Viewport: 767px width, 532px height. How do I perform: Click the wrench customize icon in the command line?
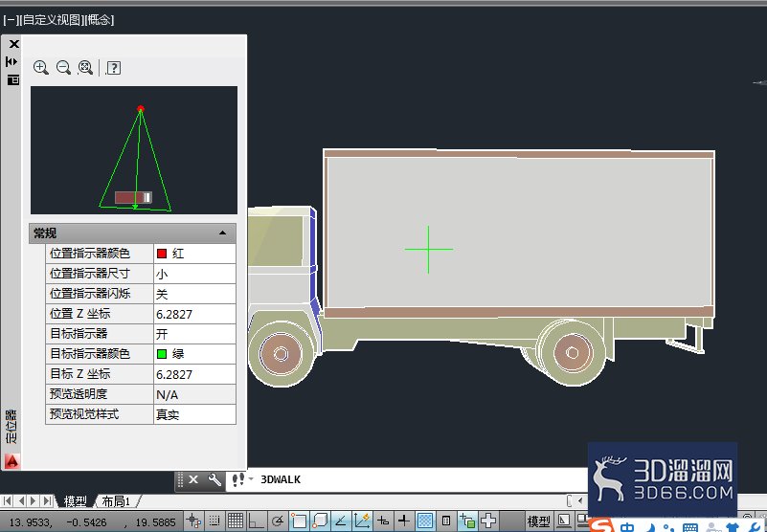pyautogui.click(x=214, y=479)
